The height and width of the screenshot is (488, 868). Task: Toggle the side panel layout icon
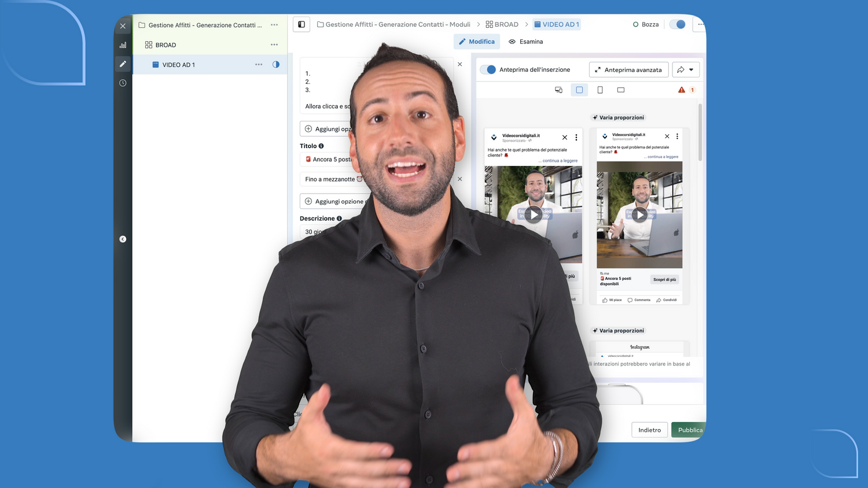pos(301,24)
